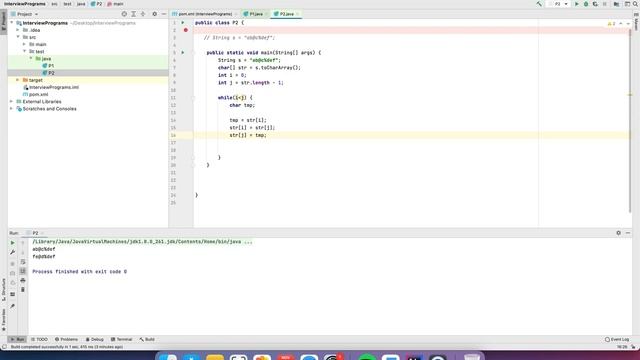
Task: Click the src breadcrumb in navigation bar
Action: [54, 4]
